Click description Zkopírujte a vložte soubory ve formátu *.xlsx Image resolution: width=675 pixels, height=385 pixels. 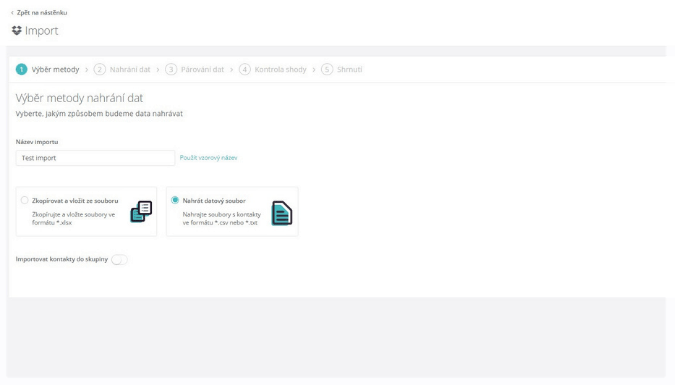pos(74,218)
